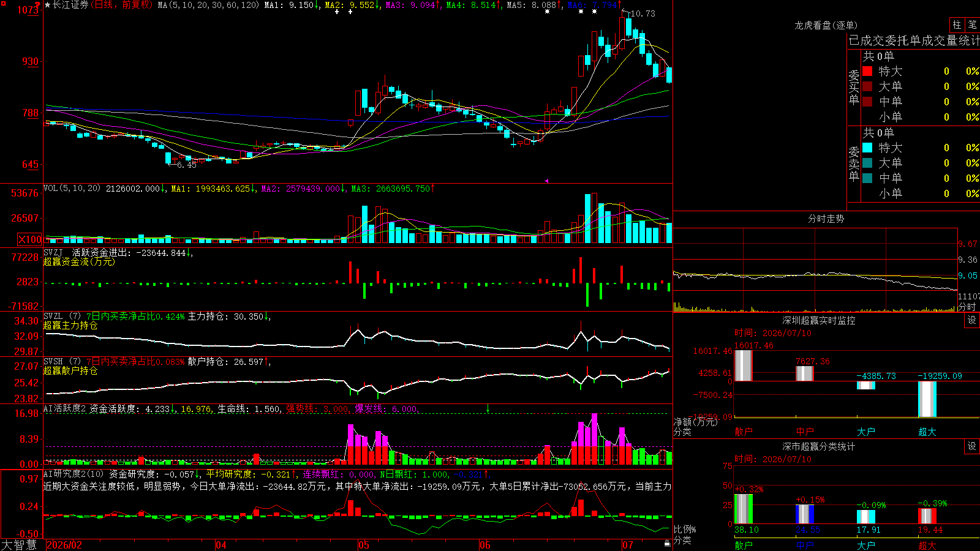Click the 深圳超赢实时监控 panel title
980x551 pixels.
tap(819, 320)
